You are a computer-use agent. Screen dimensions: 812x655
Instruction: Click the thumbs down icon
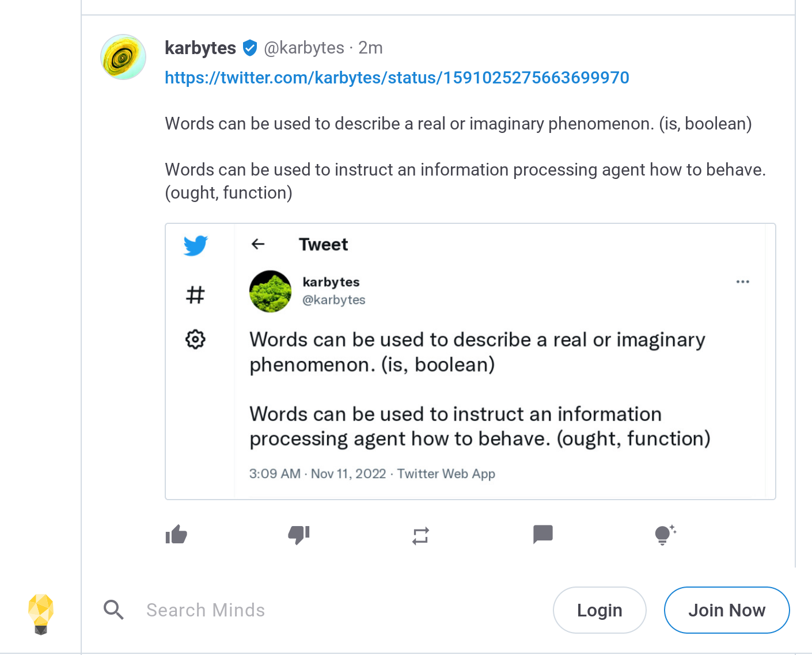point(299,535)
